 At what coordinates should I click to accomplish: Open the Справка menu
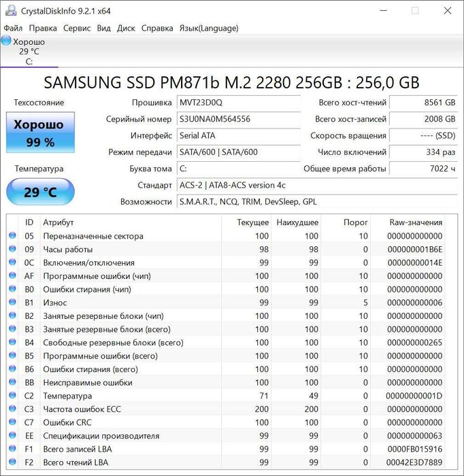point(157,29)
